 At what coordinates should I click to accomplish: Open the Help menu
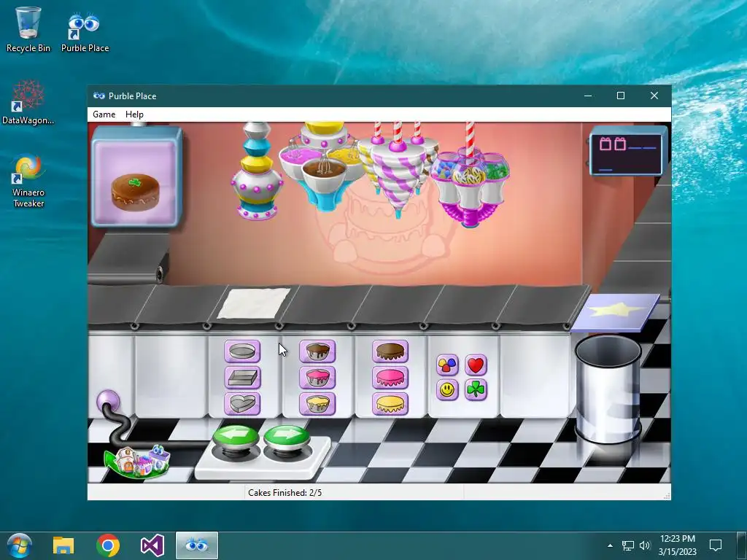tap(134, 114)
